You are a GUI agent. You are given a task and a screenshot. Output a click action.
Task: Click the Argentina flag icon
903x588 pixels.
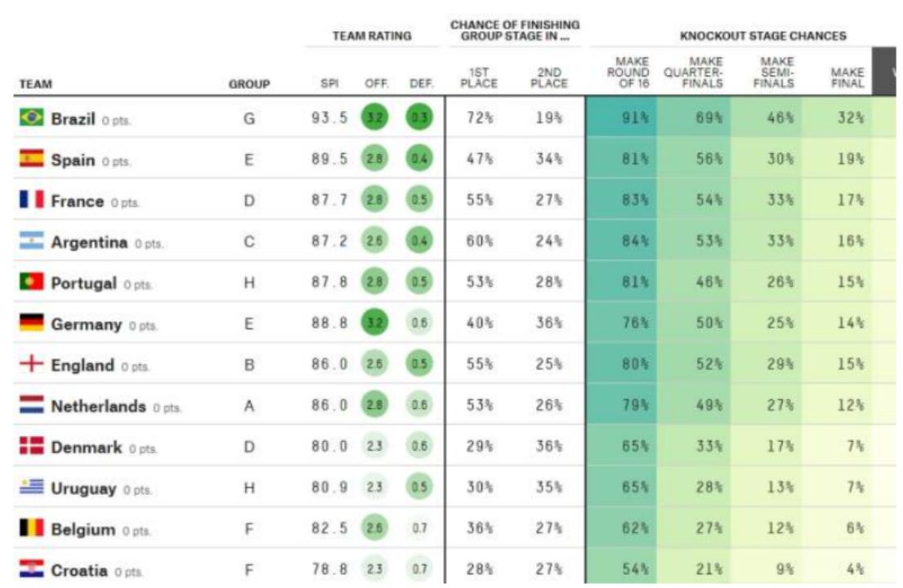[31, 242]
